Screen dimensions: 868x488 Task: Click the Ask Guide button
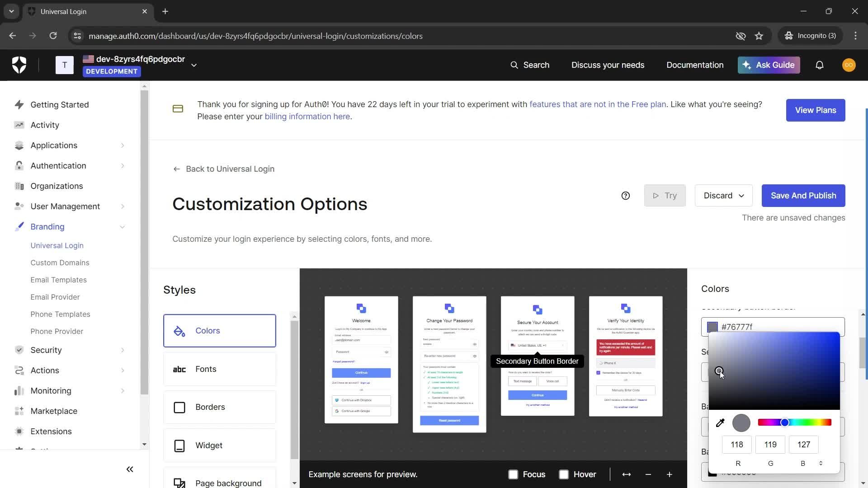tap(769, 65)
